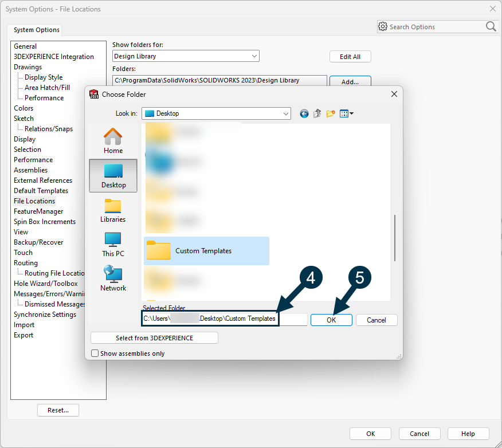
Task: Click Cancel in the Choose Folder dialog
Action: click(376, 320)
